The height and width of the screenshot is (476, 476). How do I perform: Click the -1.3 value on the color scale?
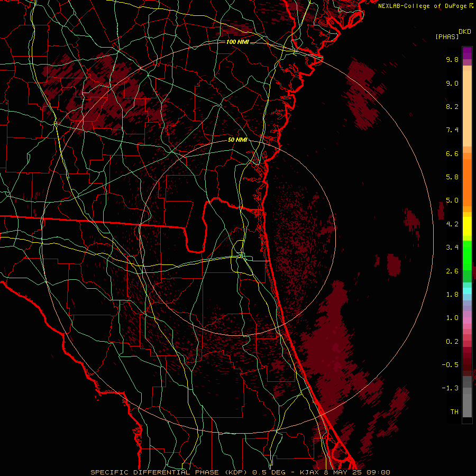(450, 388)
